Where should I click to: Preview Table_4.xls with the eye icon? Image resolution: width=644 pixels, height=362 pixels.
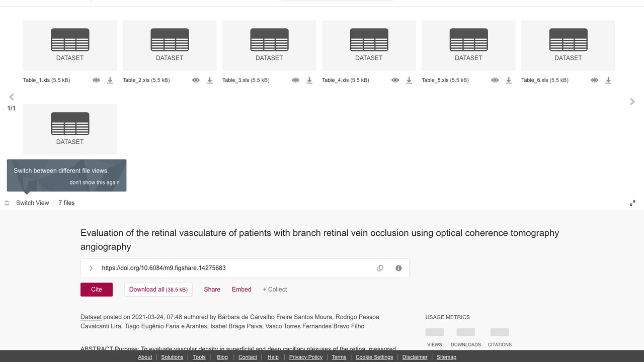395,80
